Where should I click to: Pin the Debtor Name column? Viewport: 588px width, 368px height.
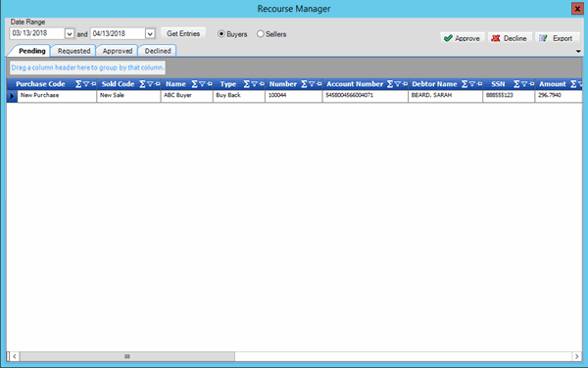[479, 84]
